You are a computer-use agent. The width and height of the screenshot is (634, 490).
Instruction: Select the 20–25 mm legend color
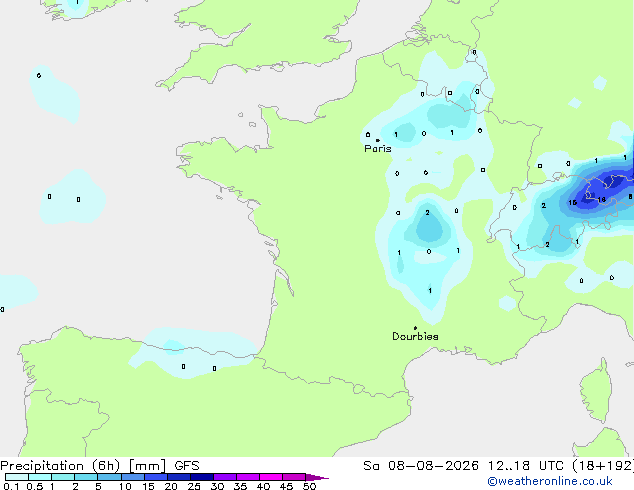(179, 477)
